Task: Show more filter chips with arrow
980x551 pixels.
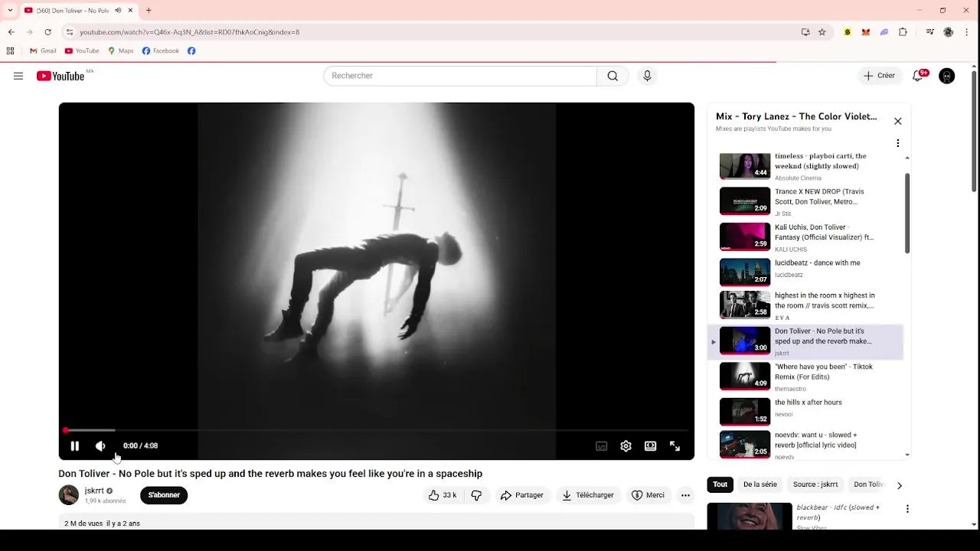Action: coord(900,485)
